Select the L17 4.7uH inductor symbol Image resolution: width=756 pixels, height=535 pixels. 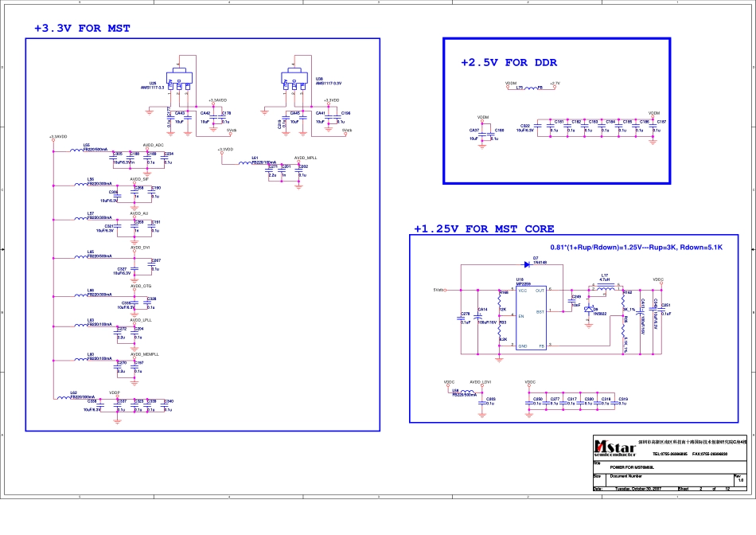(605, 287)
